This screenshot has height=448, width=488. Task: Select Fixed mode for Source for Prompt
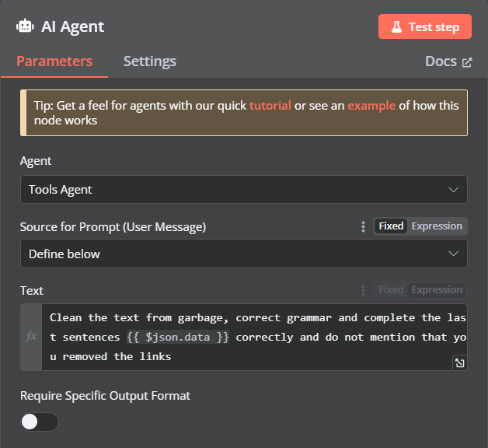pos(391,226)
